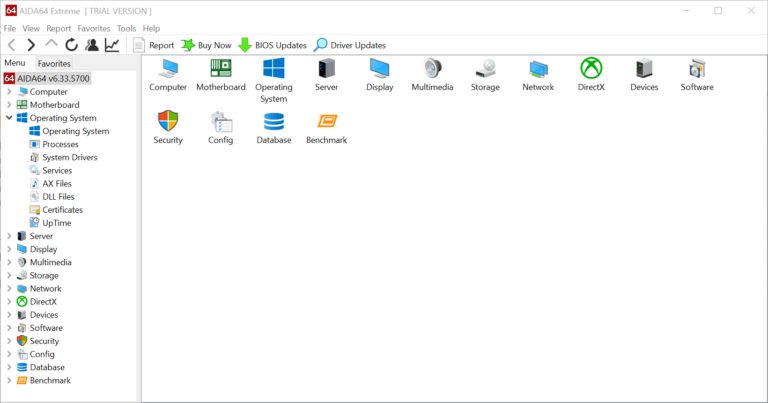Select UpTime in the tree
This screenshot has height=403, width=768.
(50, 223)
